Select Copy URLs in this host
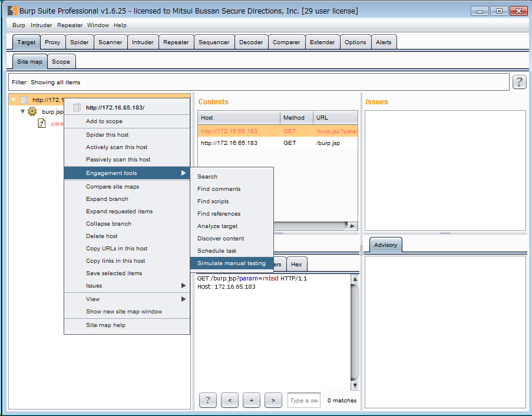The height and width of the screenshot is (416, 532). coord(127,249)
